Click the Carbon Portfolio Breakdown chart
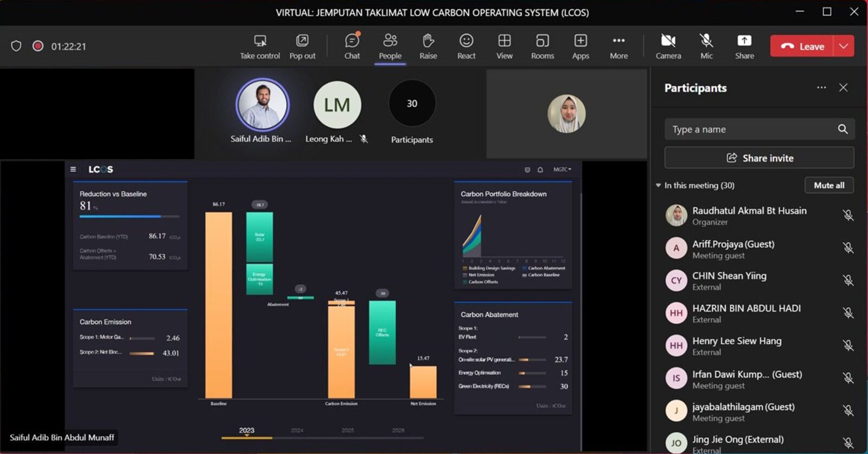The image size is (868, 454). (x=513, y=235)
